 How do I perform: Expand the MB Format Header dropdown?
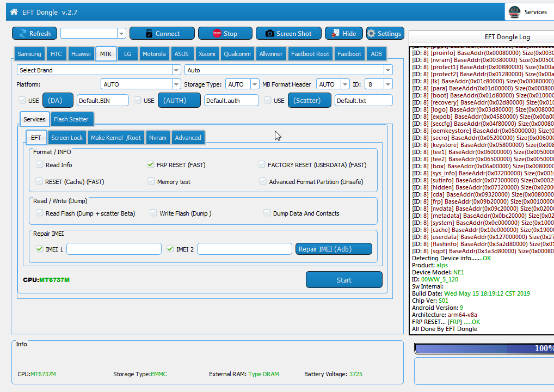point(345,84)
